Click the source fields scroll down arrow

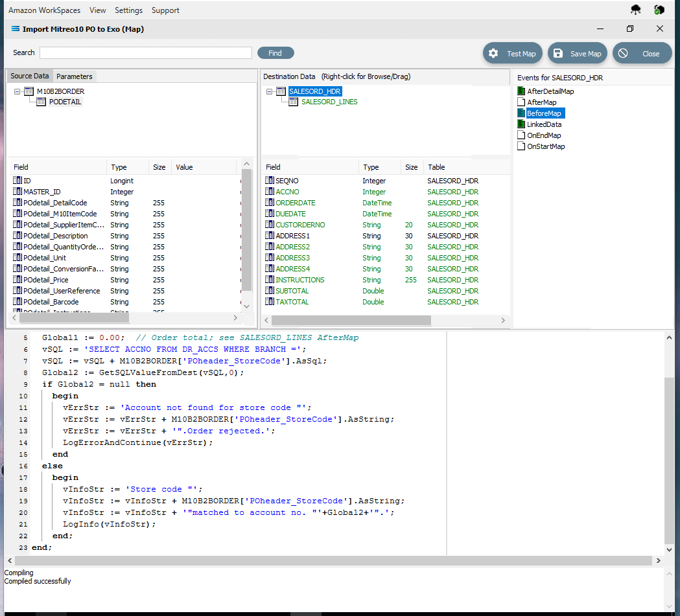(246, 306)
